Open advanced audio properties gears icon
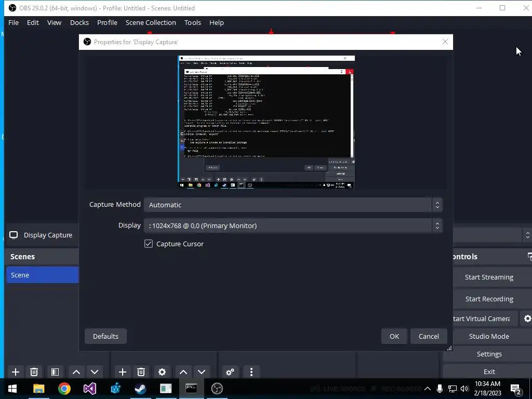The image size is (532, 399). (x=230, y=372)
